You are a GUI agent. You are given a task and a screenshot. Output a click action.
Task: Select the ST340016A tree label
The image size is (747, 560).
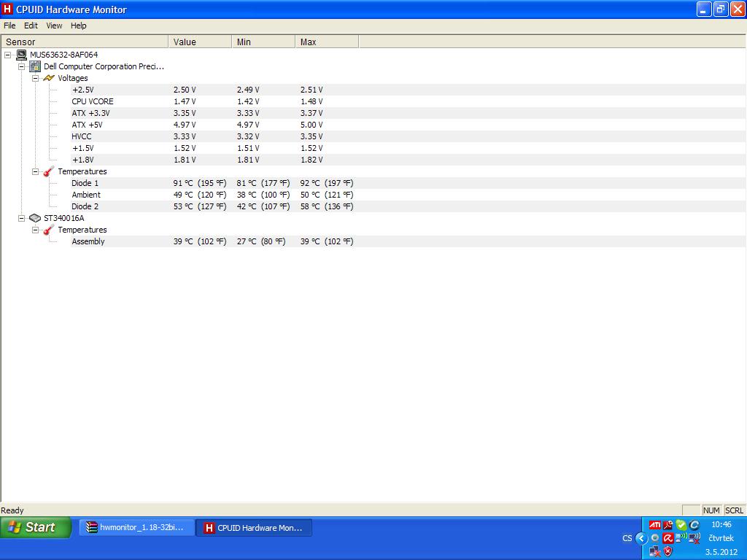click(64, 218)
